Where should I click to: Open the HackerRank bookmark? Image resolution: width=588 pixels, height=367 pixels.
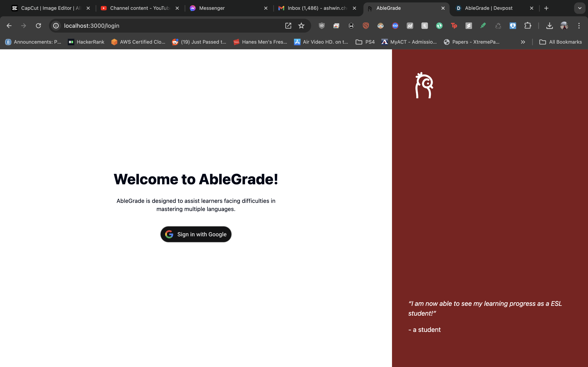pos(86,42)
